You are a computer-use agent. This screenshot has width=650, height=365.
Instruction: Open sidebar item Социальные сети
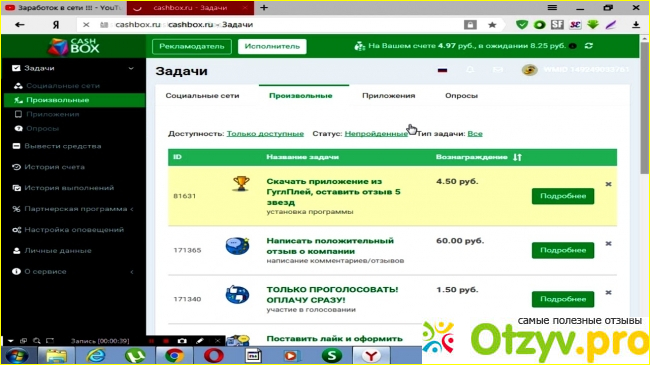63,86
